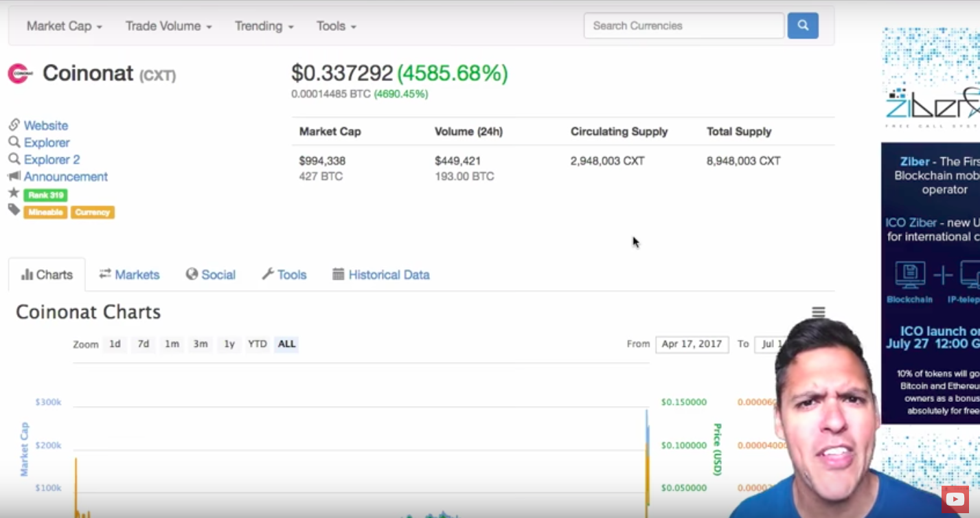The height and width of the screenshot is (518, 980).
Task: Click the megaphone icon beside Announcement
Action: coord(14,176)
